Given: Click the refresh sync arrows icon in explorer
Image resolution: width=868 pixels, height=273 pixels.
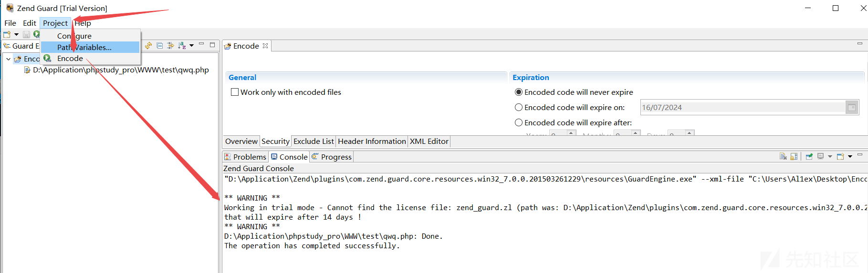Looking at the screenshot, I should [148, 46].
